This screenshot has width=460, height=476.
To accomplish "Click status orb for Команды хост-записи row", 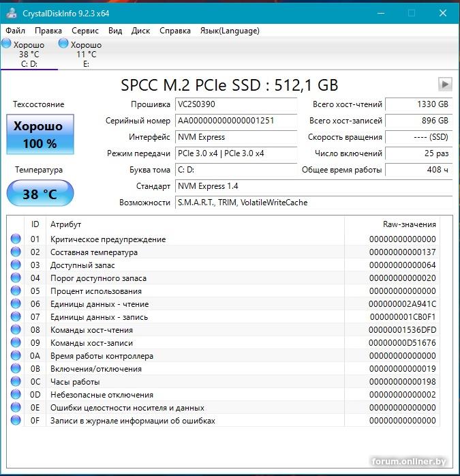I will 16,342.
